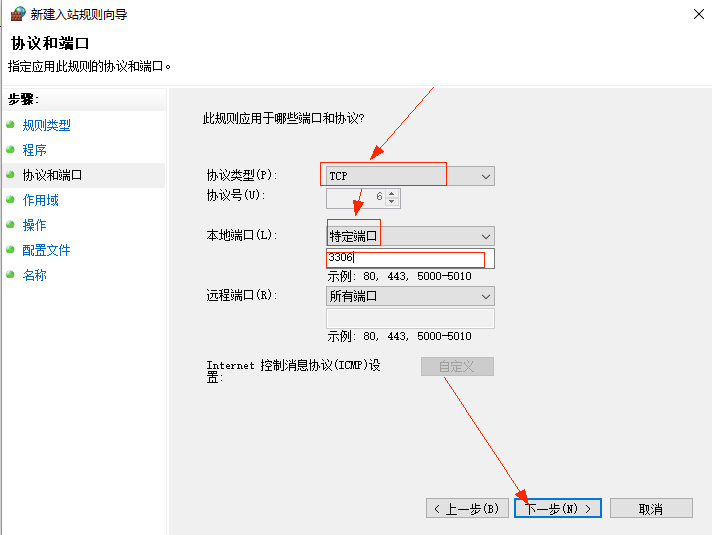Screen dimensions: 712x535
Task: Click the firewall wizard icon in title bar
Action: tap(17, 15)
